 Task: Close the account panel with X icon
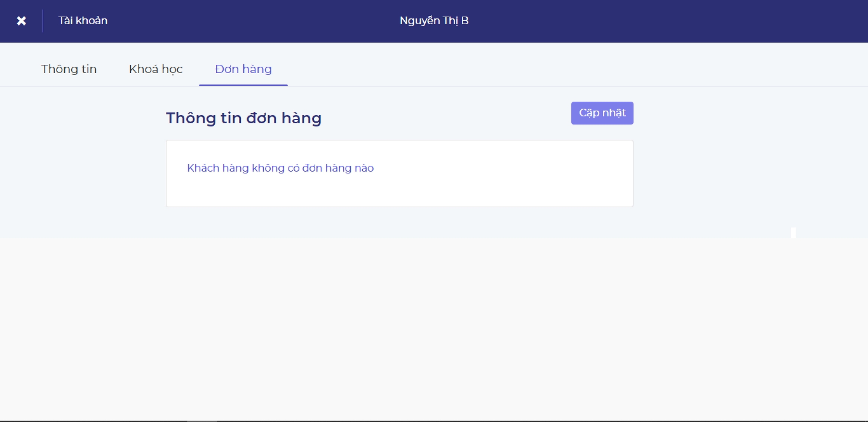pos(21,21)
